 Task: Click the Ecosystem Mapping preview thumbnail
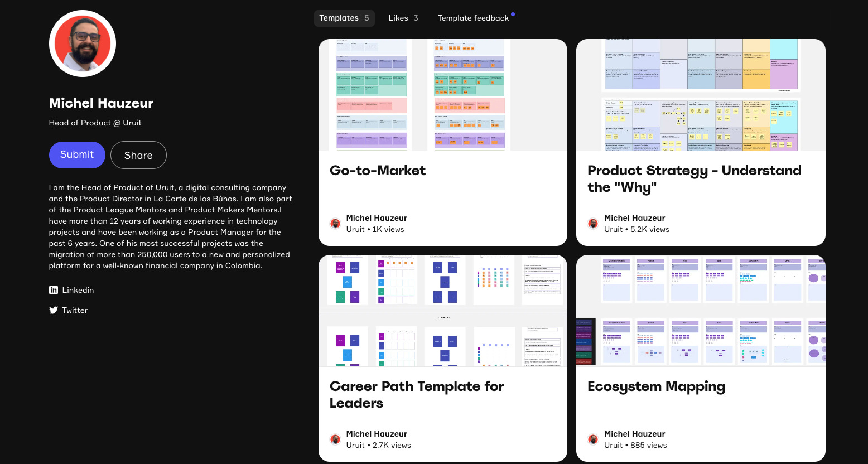tap(701, 311)
